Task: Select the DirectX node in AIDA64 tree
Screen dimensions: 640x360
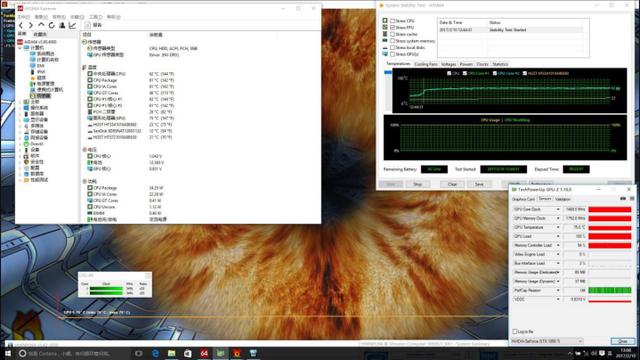Action: coord(33,144)
